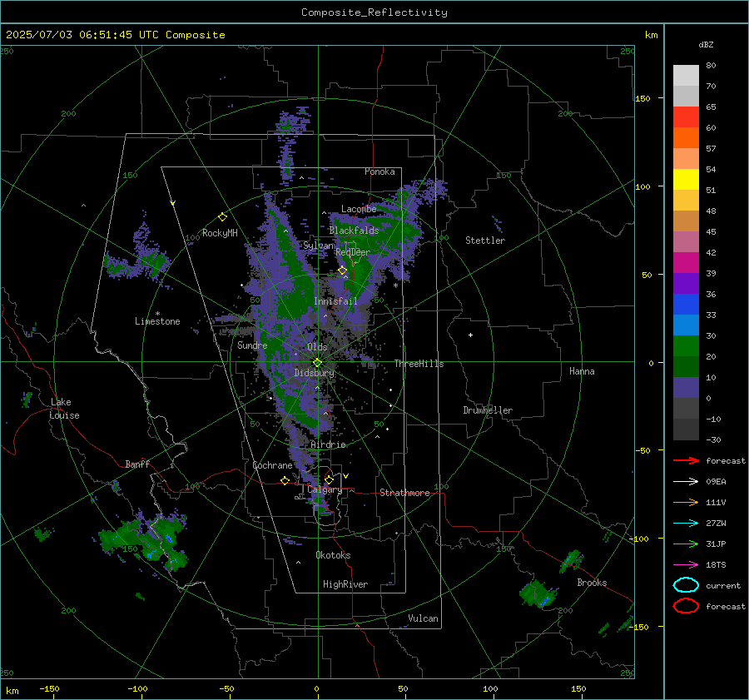Select the RedDeer label
The image size is (749, 700).
tap(353, 252)
